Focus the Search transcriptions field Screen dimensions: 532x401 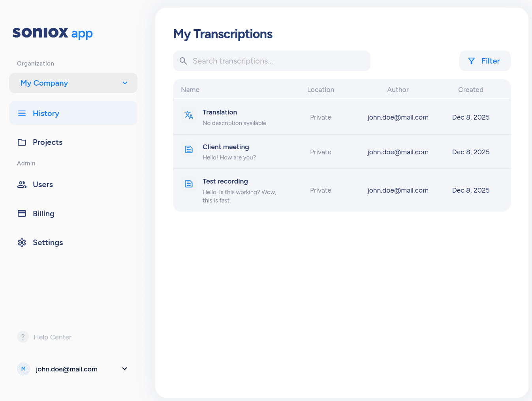[276, 61]
